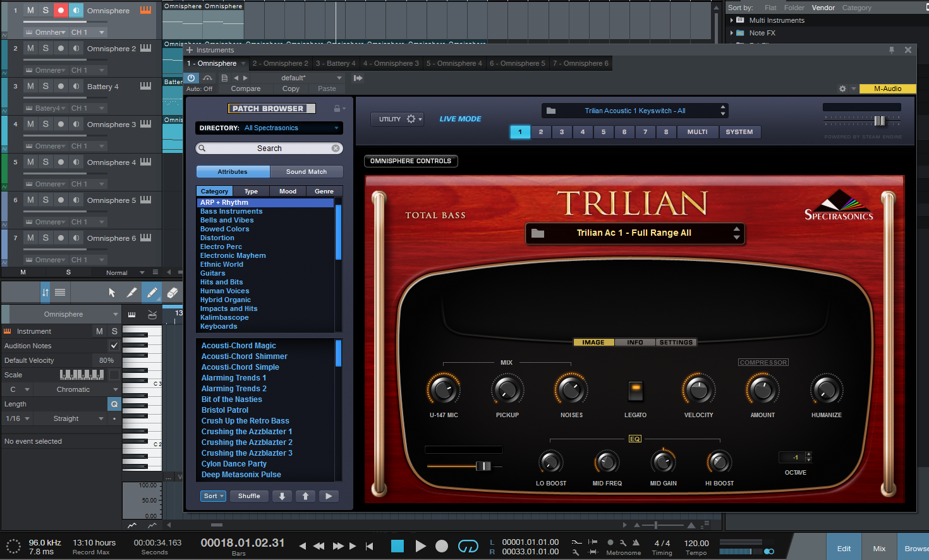Click the Compare button
929x560 pixels.
246,88
